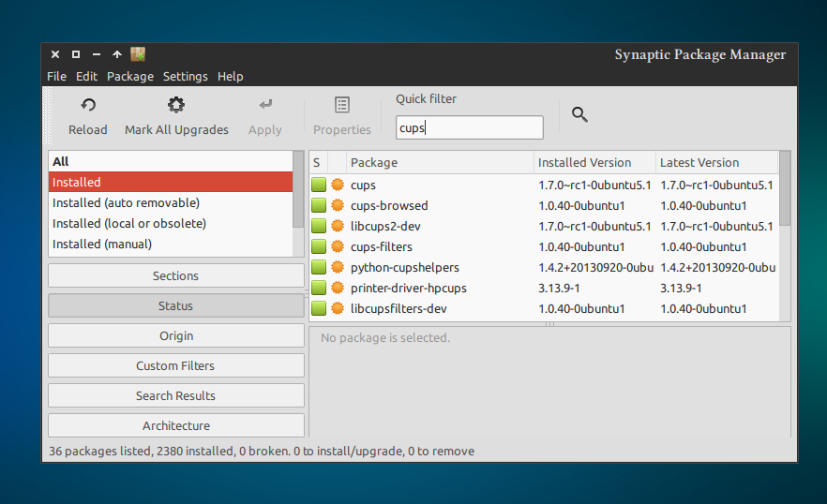Toggle the status box for python-cupshelpers
827x504 pixels.
coord(319,267)
